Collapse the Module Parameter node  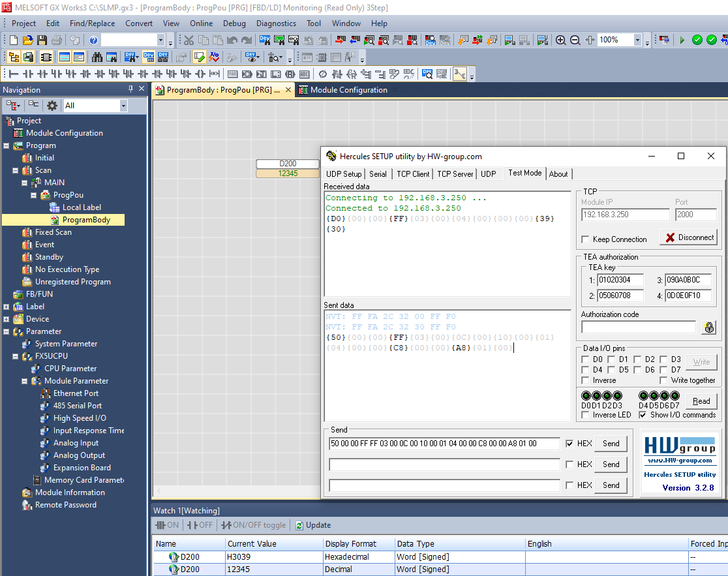click(x=25, y=381)
